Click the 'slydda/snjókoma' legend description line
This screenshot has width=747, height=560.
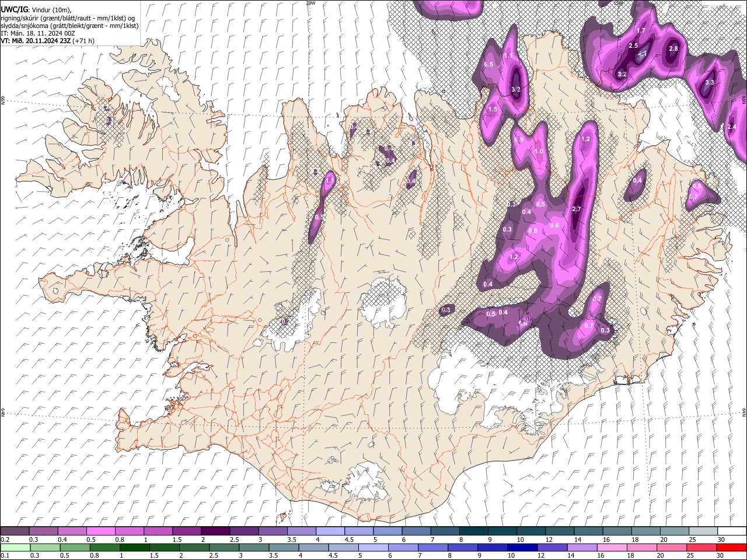69,26
